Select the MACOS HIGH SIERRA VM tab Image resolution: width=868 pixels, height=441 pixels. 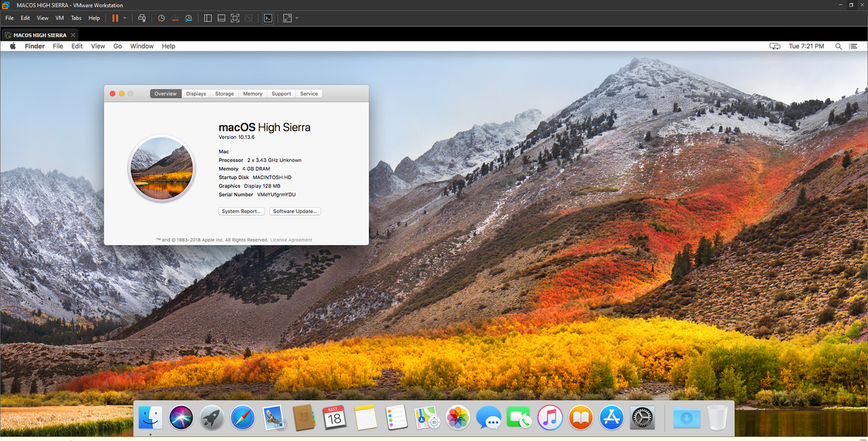[x=40, y=35]
